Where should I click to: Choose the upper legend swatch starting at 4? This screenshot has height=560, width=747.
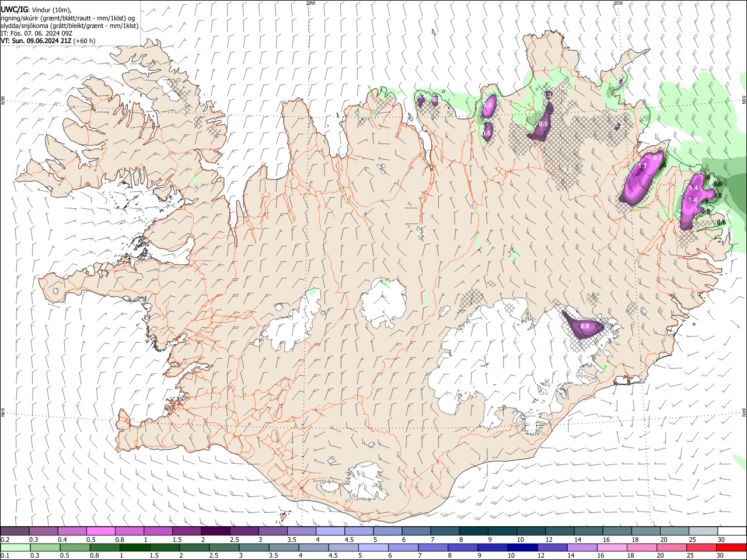[330, 531]
